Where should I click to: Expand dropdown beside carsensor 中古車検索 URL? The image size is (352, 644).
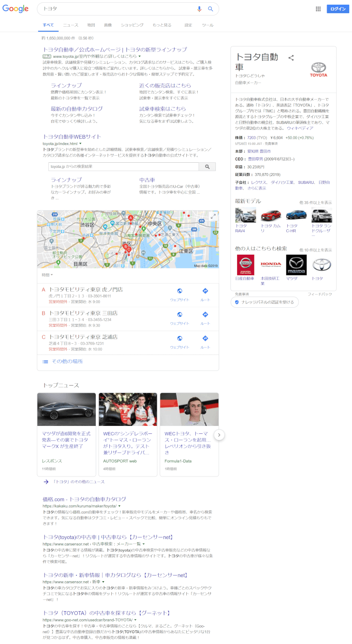pos(144,544)
